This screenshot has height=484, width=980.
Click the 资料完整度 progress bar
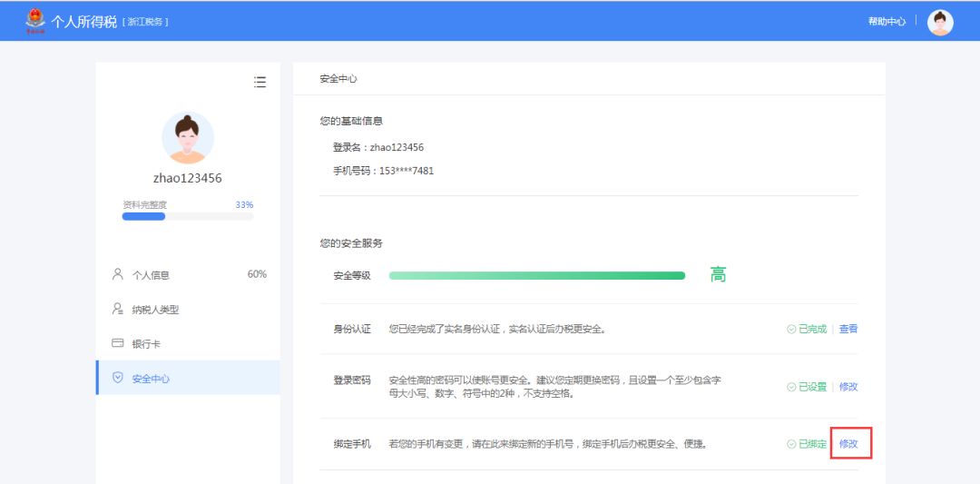(x=188, y=216)
